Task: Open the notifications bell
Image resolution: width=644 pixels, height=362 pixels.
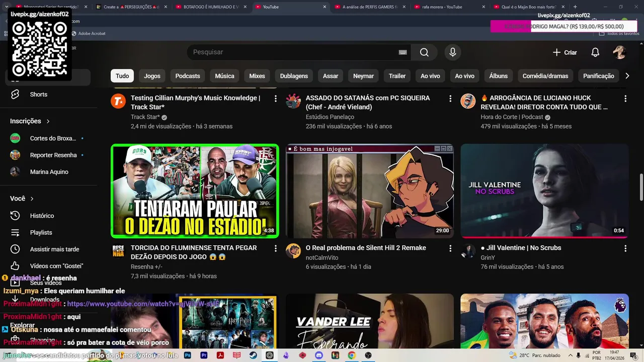Action: coord(595,52)
